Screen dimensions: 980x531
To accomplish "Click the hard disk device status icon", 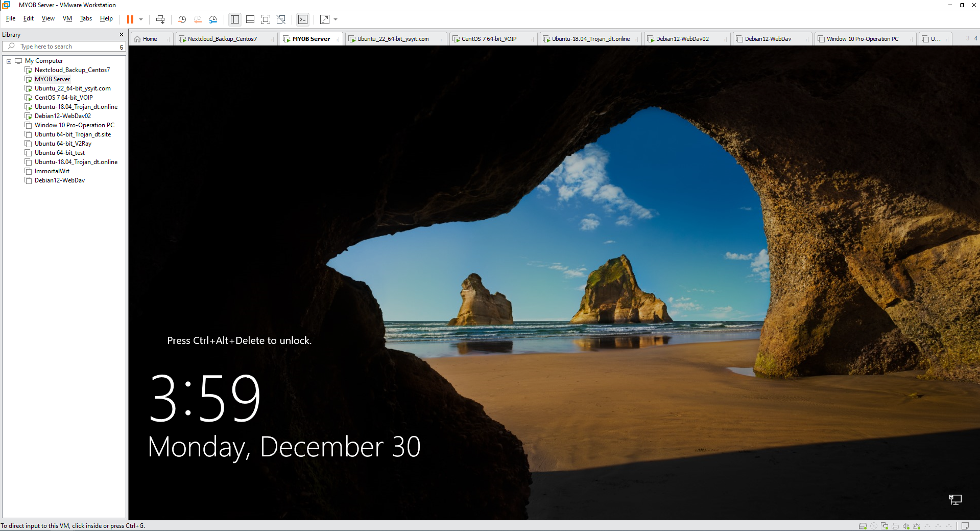I will point(863,526).
